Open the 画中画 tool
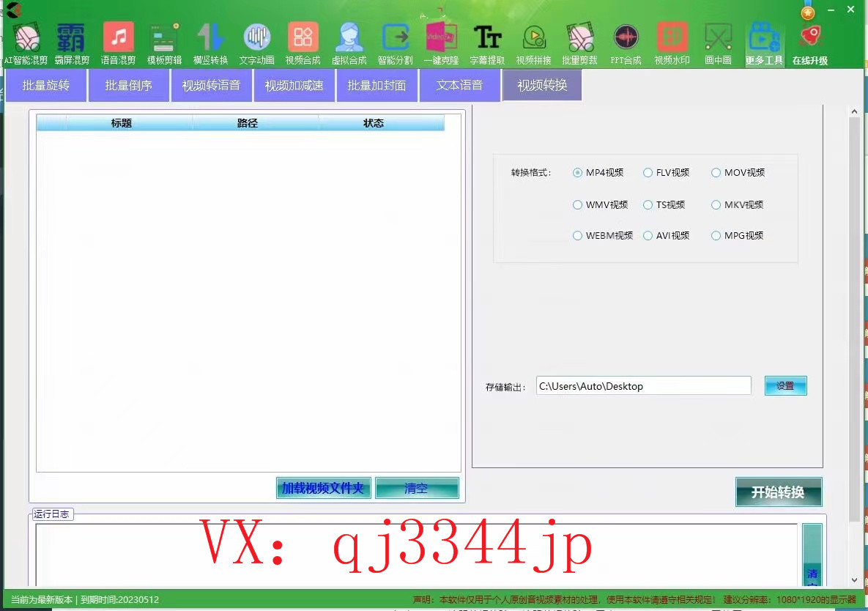The height and width of the screenshot is (611, 868). [x=718, y=44]
